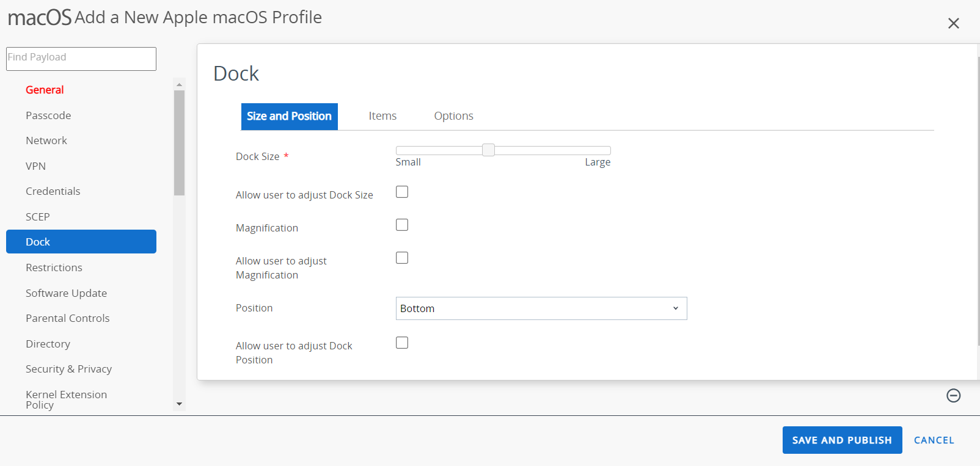980x466 pixels.
Task: Switch to the Size and Position tab
Action: coord(290,117)
